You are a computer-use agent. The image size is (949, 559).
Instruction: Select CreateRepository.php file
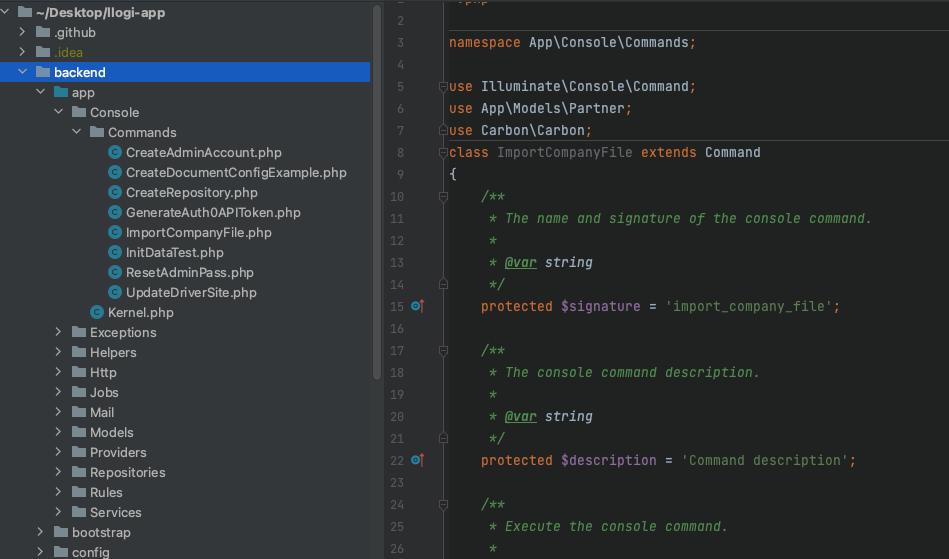click(191, 192)
